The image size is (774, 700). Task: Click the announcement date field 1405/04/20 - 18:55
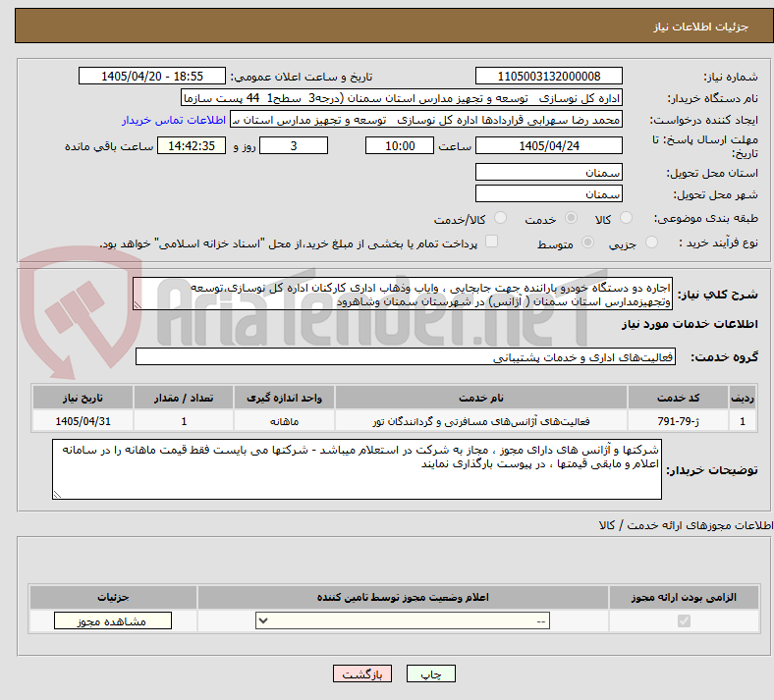click(152, 76)
